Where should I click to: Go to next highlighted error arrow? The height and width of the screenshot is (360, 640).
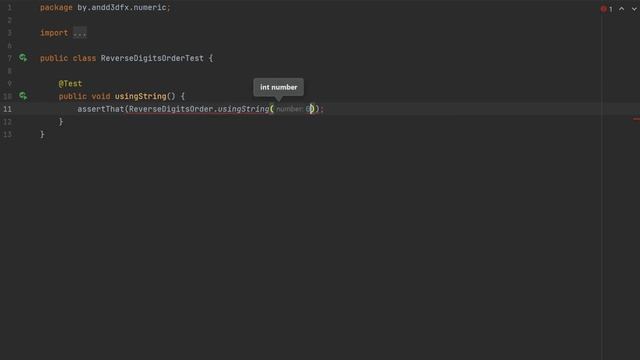(635, 9)
